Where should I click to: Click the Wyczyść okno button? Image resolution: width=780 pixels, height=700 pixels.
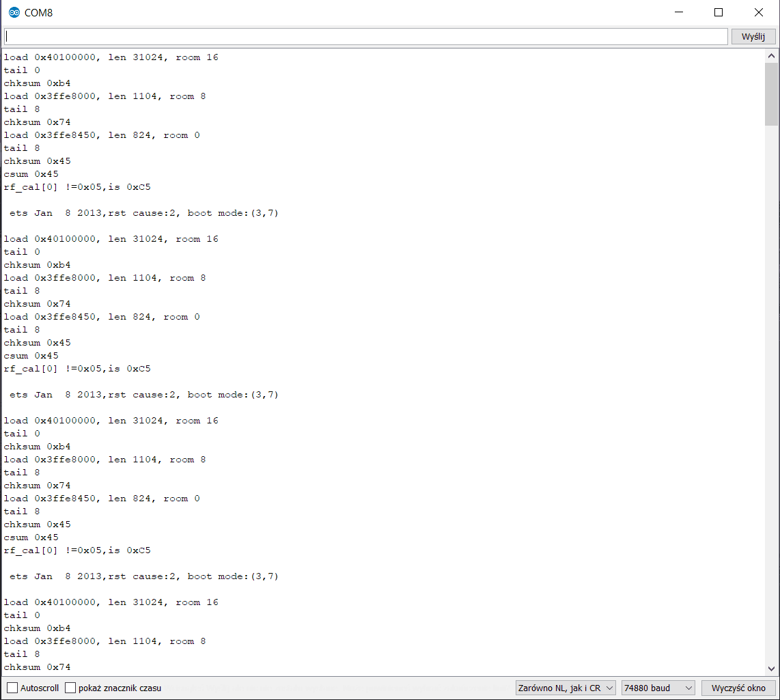pyautogui.click(x=738, y=688)
